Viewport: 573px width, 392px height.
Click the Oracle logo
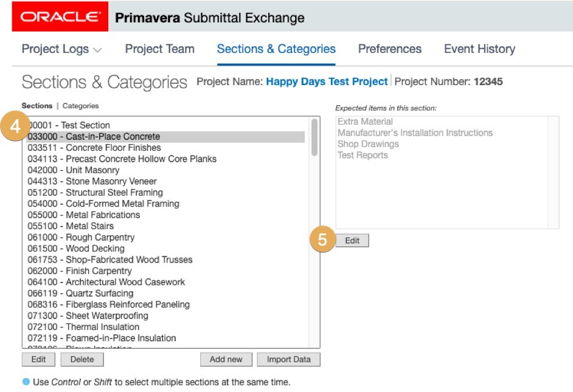point(60,17)
